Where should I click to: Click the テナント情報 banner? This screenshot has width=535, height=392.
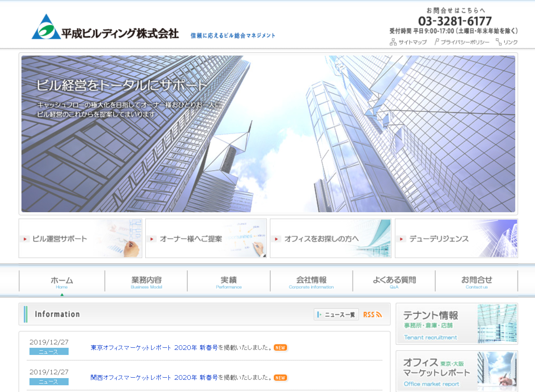457,324
